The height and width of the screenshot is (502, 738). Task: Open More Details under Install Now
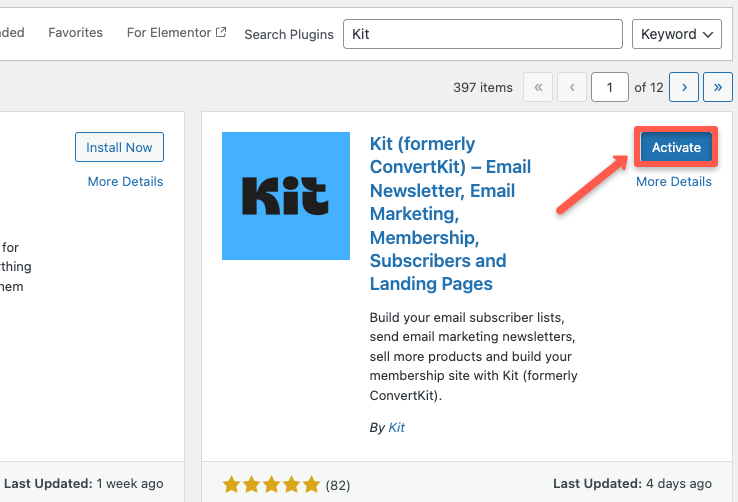coord(125,182)
